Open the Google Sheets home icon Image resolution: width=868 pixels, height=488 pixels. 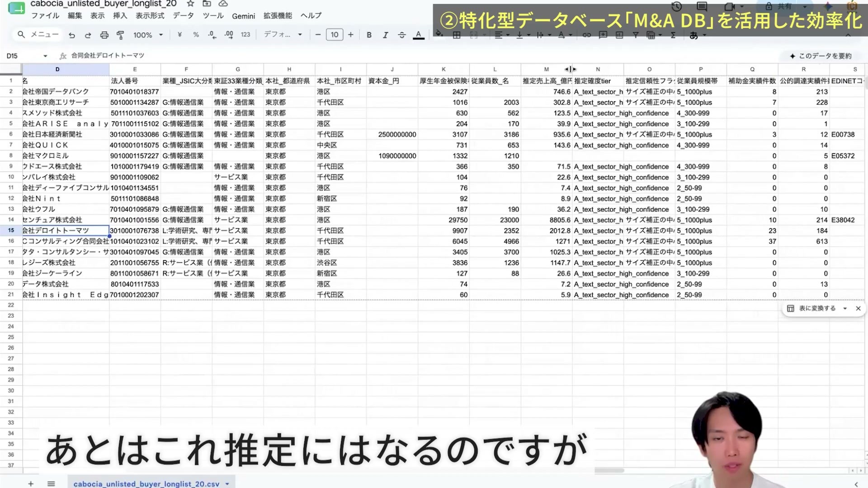click(17, 8)
